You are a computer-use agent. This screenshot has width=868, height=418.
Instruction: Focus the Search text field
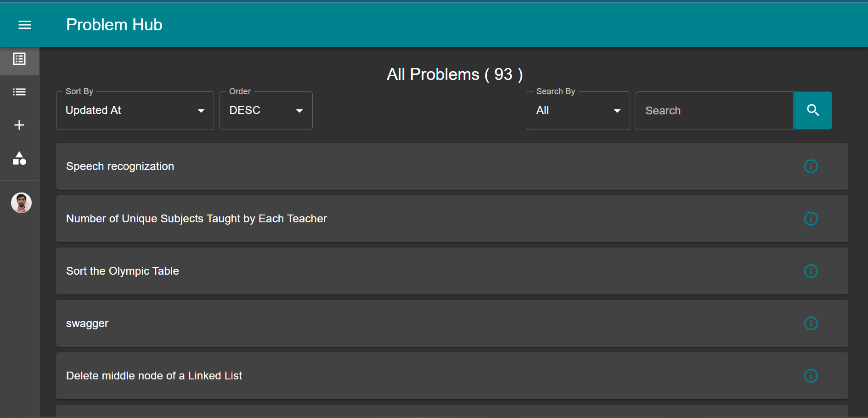click(x=715, y=111)
